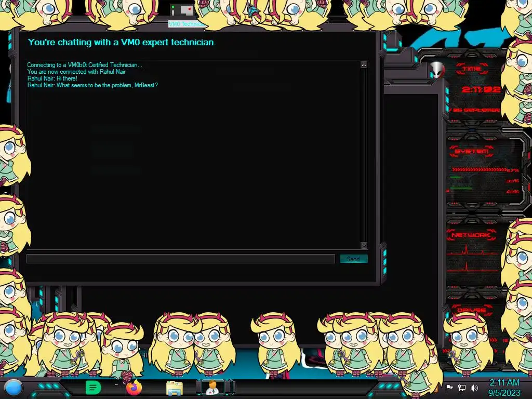Click the upper network traffic graph

[472, 250]
